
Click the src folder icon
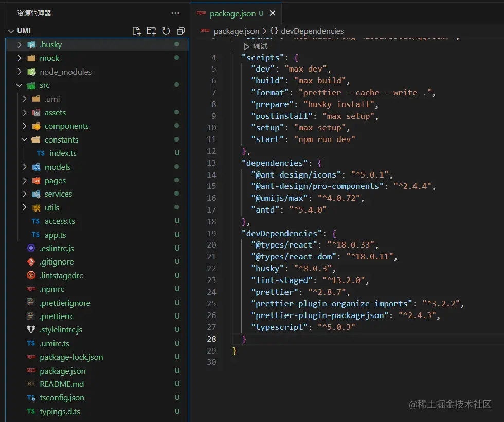point(31,85)
